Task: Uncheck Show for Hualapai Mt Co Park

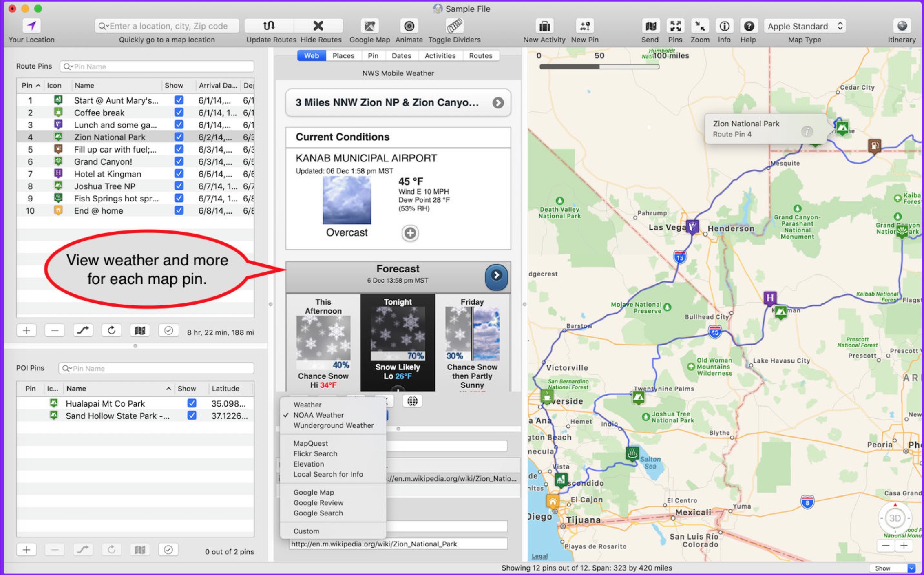Action: pos(192,403)
